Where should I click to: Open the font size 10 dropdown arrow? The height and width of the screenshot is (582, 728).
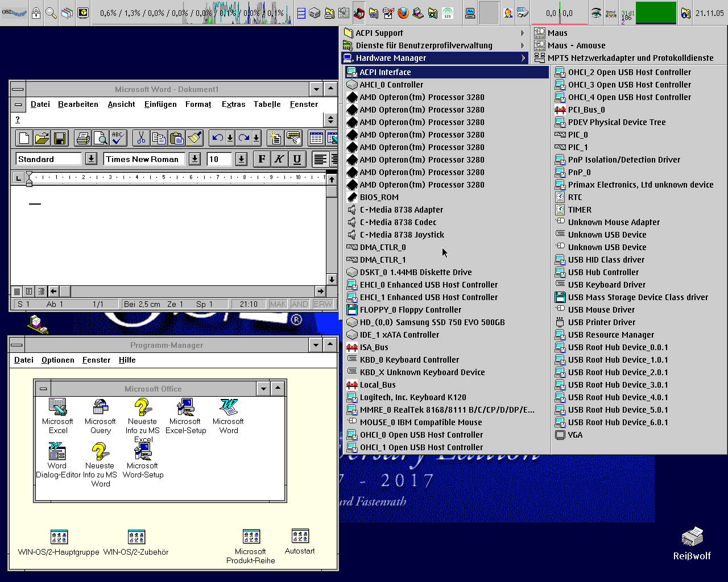(241, 159)
